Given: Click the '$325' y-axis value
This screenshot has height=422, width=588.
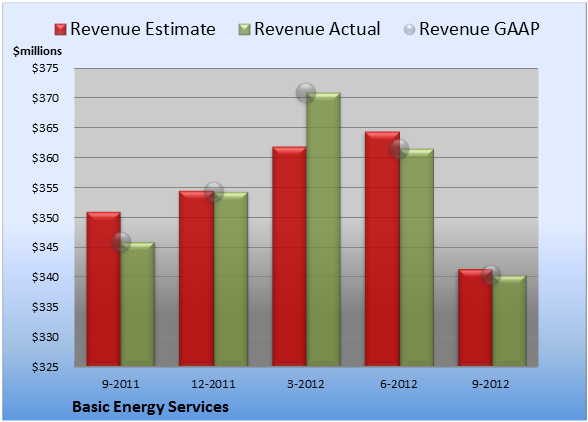Looking at the screenshot, I should click(x=45, y=367).
